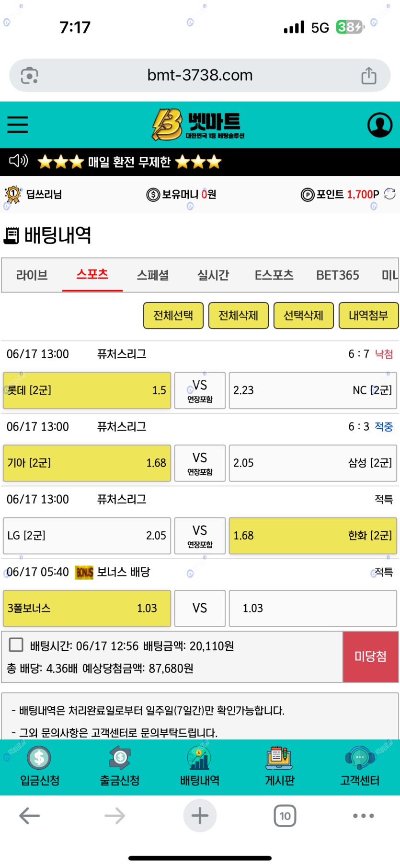Tap the camera scan icon in address bar
Screen dimensions: 400x868
coord(30,75)
